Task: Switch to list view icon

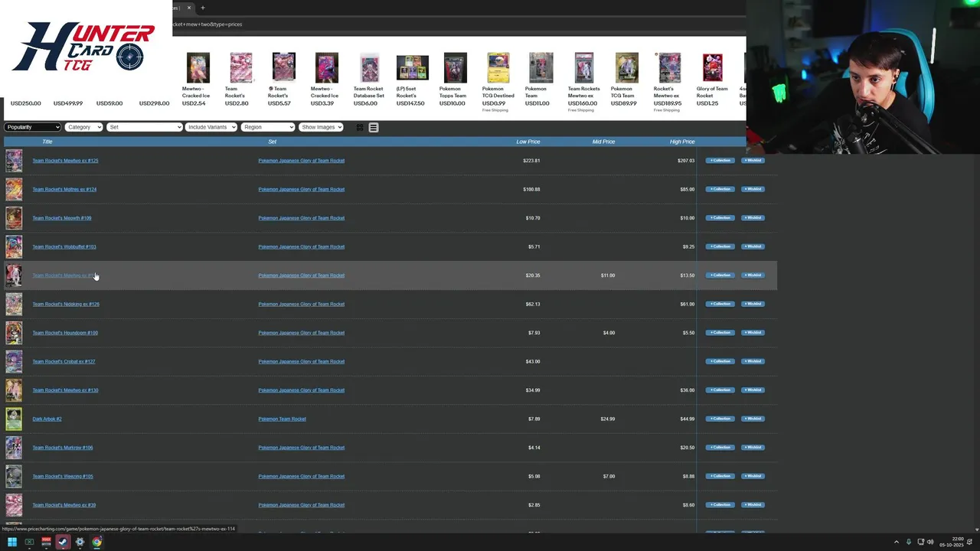Action: click(x=374, y=128)
